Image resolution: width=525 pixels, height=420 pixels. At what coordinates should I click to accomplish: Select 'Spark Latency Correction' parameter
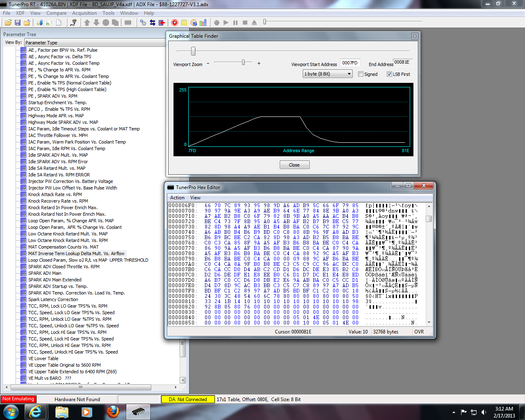point(53,299)
